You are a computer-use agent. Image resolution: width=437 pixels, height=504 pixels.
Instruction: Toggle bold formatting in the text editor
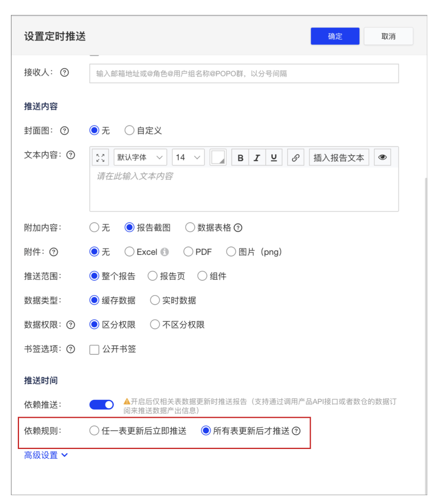(x=240, y=157)
